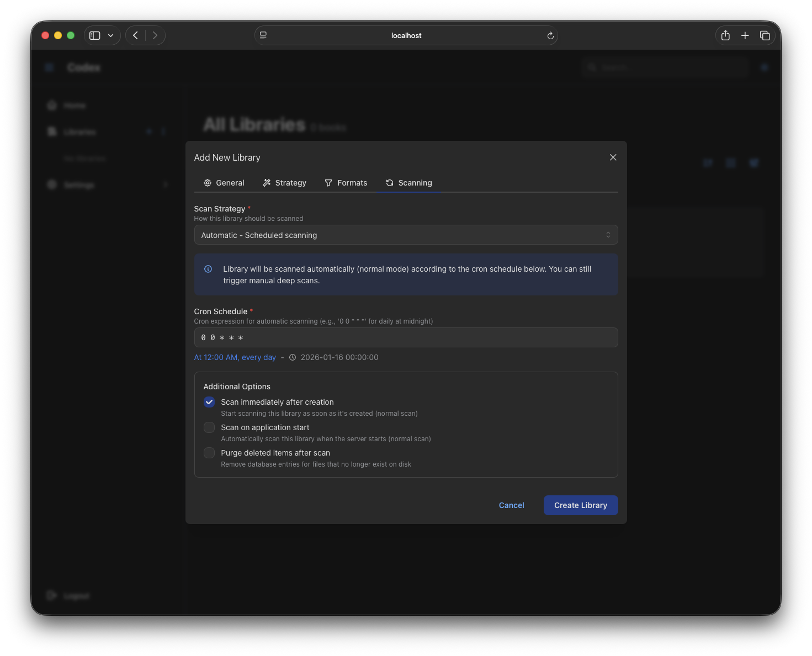Cancel the Add New Library dialog

tap(511, 505)
